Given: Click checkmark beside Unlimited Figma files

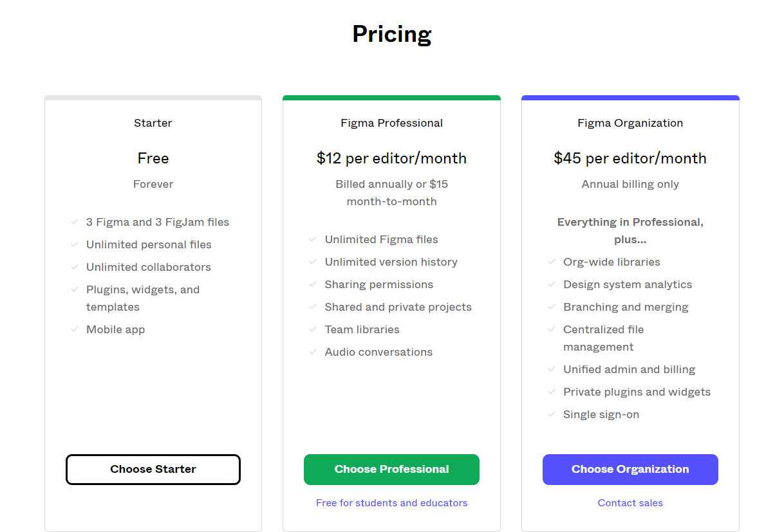Looking at the screenshot, I should click(x=313, y=239).
